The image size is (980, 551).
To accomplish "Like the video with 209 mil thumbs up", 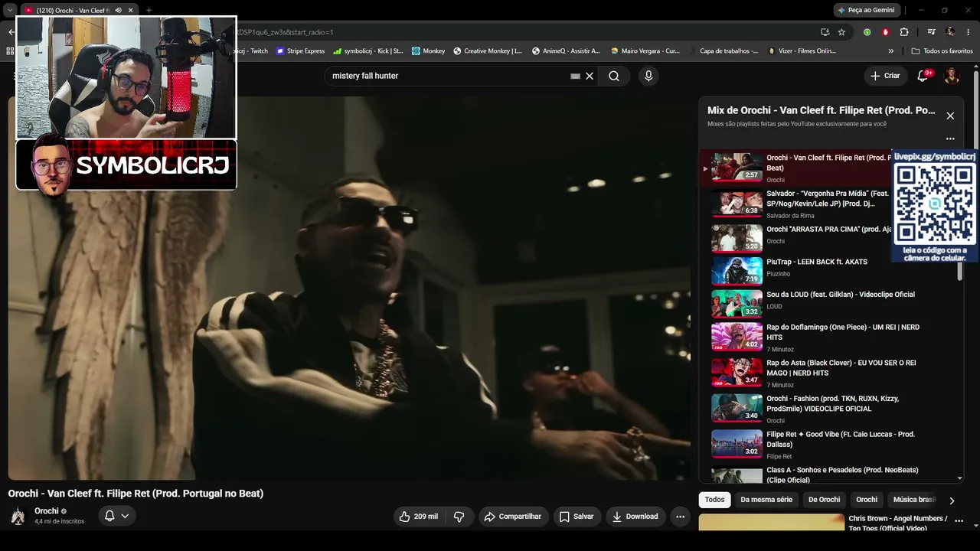I will pyautogui.click(x=419, y=517).
